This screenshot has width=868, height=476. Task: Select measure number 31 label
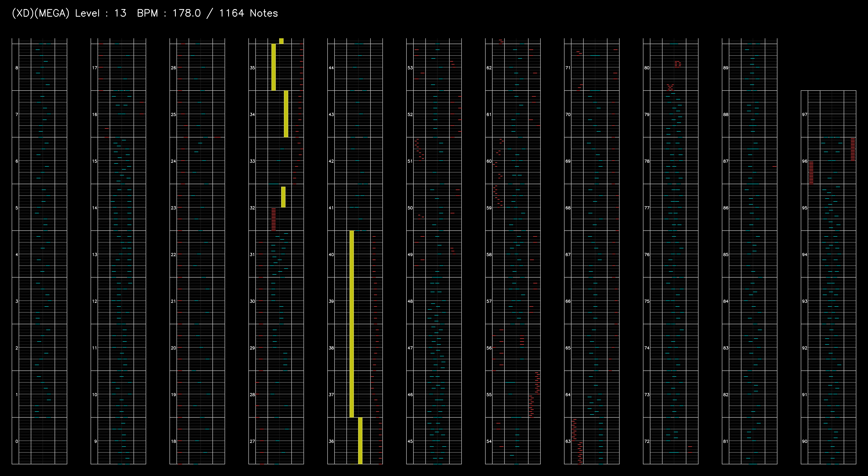(x=252, y=255)
